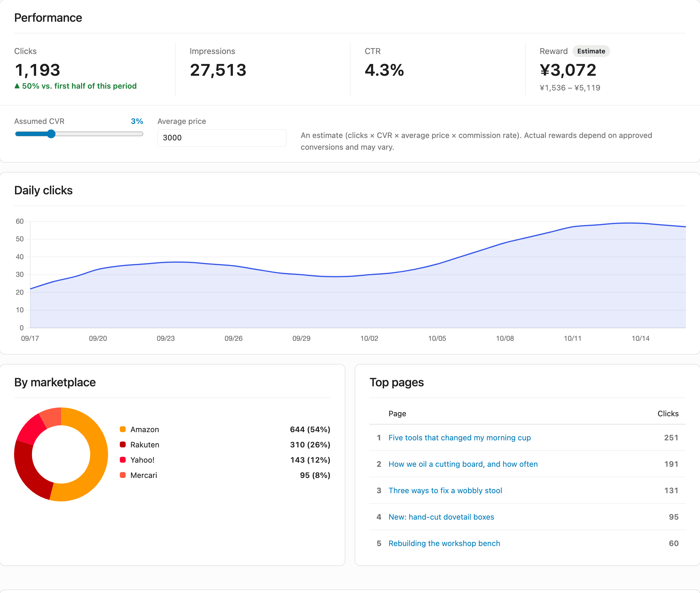Image resolution: width=700 pixels, height=593 pixels.
Task: Click the Daily clicks heading
Action: click(43, 191)
